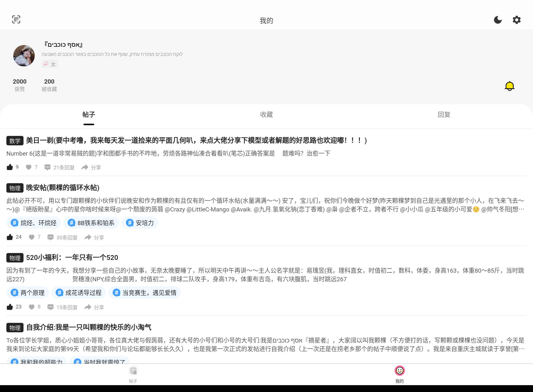533x392 pixels.
Task: Switch to the 收藏 tab
Action: point(266,114)
